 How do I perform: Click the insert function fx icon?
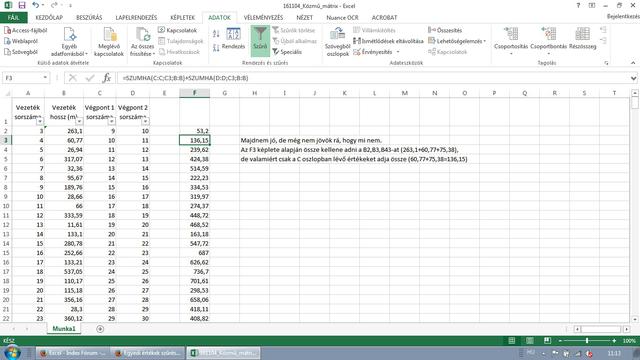pos(107,78)
